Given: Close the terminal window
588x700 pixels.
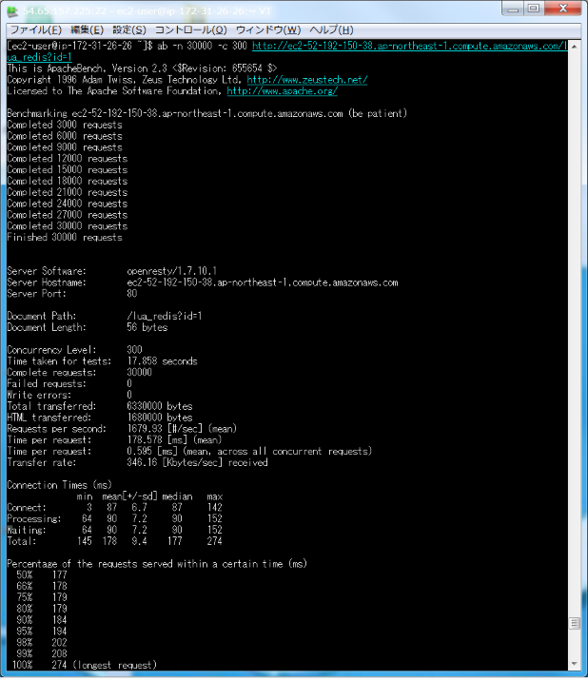Looking at the screenshot, I should point(562,9).
